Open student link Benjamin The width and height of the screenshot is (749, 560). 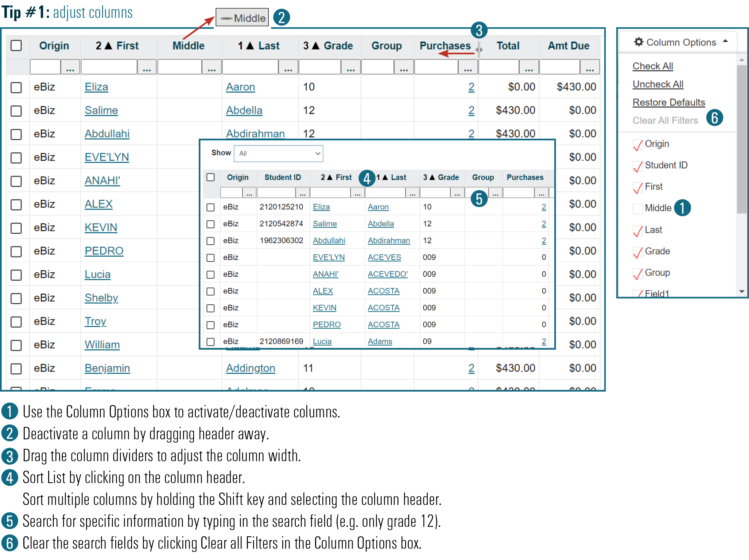coord(107,368)
